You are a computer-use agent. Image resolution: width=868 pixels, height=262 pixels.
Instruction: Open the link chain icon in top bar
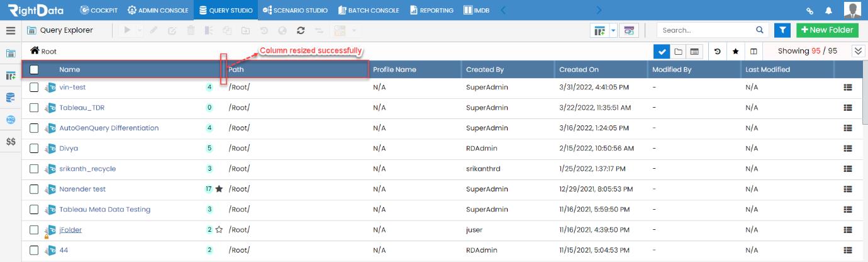(810, 11)
